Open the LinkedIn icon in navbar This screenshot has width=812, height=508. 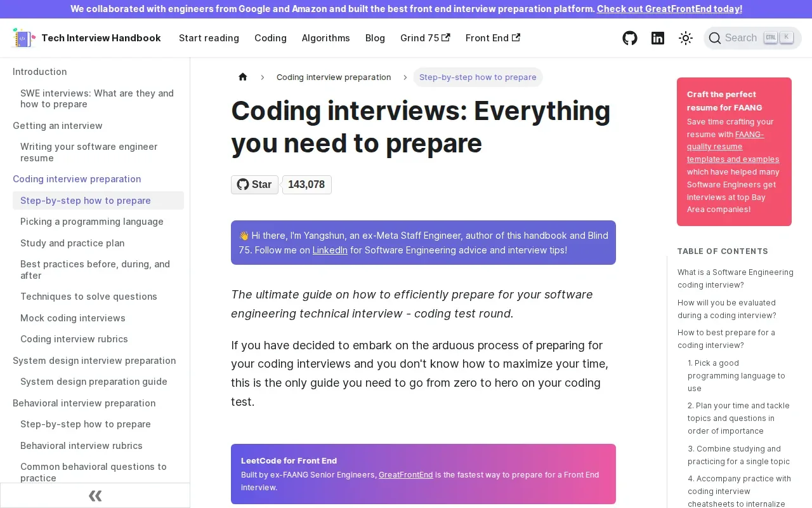(658, 38)
